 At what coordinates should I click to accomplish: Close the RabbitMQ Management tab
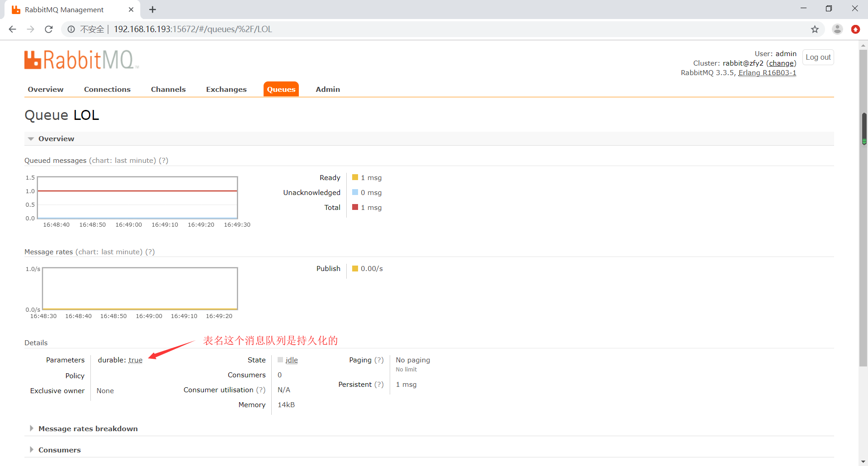(131, 10)
